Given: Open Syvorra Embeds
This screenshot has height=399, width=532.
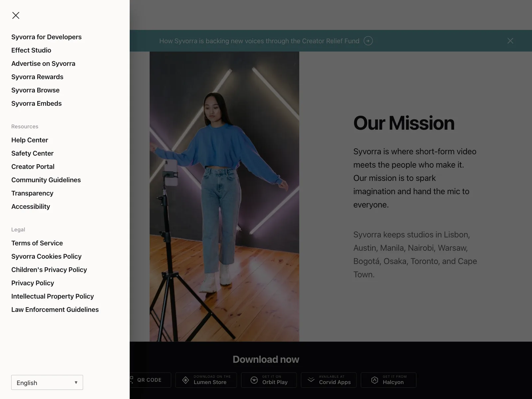Looking at the screenshot, I should [x=37, y=103].
